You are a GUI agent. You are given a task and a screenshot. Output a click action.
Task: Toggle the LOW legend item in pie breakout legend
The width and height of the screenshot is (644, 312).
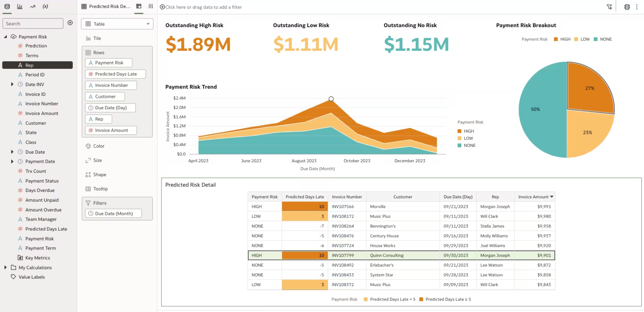582,39
